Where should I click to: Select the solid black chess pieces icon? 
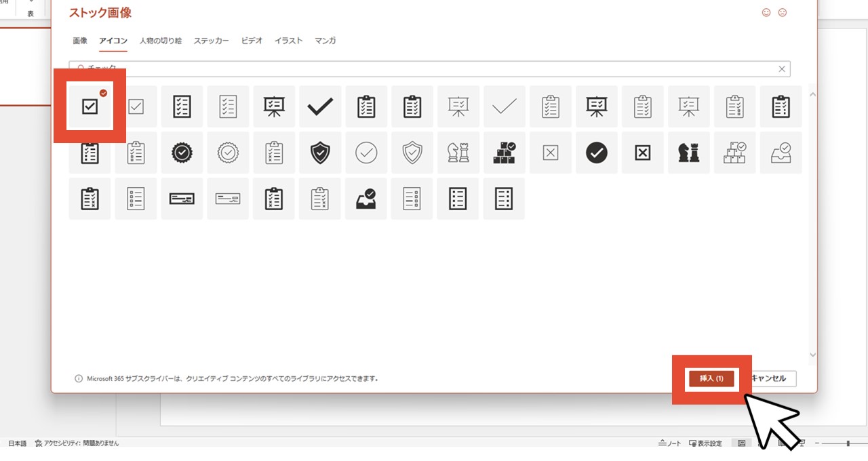(689, 153)
